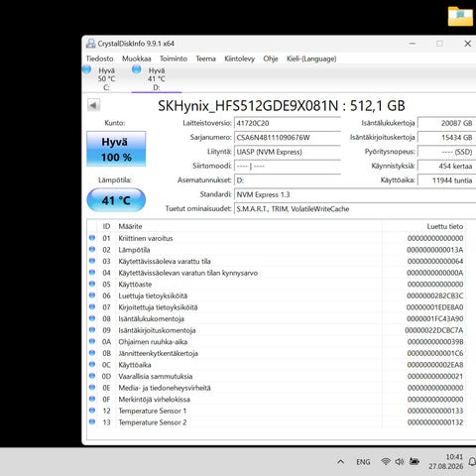Image resolution: width=476 pixels, height=476 pixels.
Task: Click raw value 0000000002EA8 for Käyttöaika
Action: click(434, 365)
